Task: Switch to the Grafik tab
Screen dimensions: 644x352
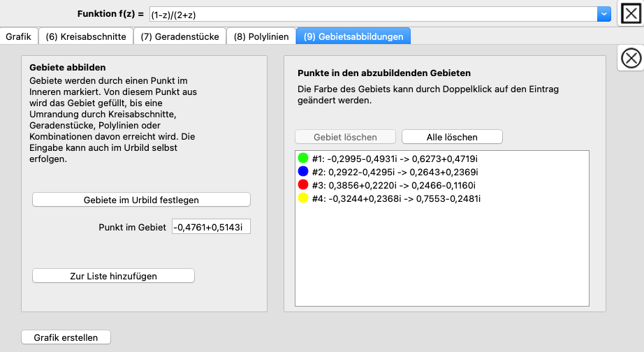Action: (18, 36)
